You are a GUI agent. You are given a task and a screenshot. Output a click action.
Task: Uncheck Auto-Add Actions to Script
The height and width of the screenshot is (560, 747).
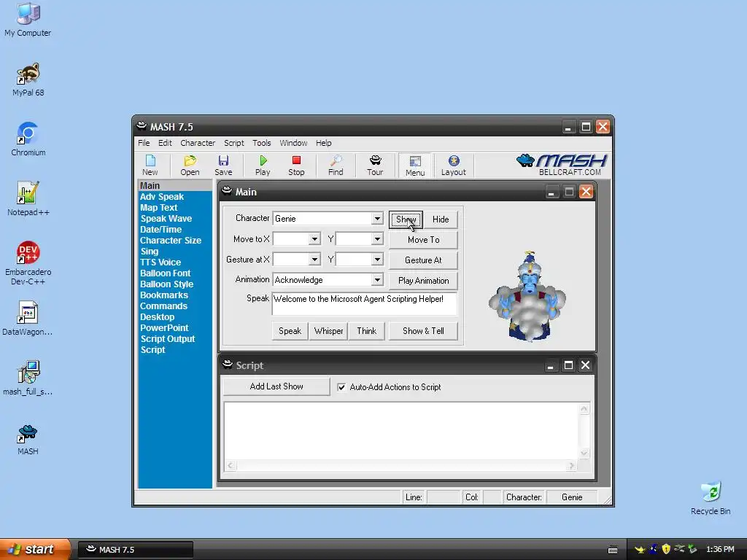coord(341,387)
